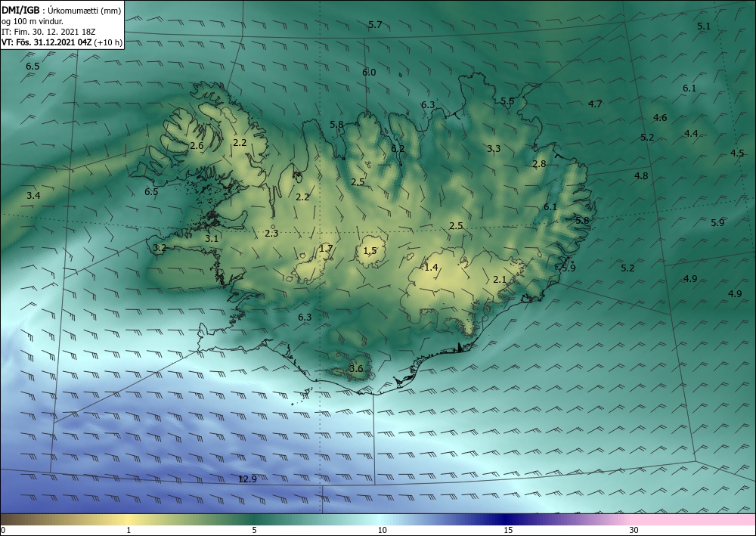Click the 5.7 value on the map
Viewport: 756px width, 536px height.
(375, 25)
